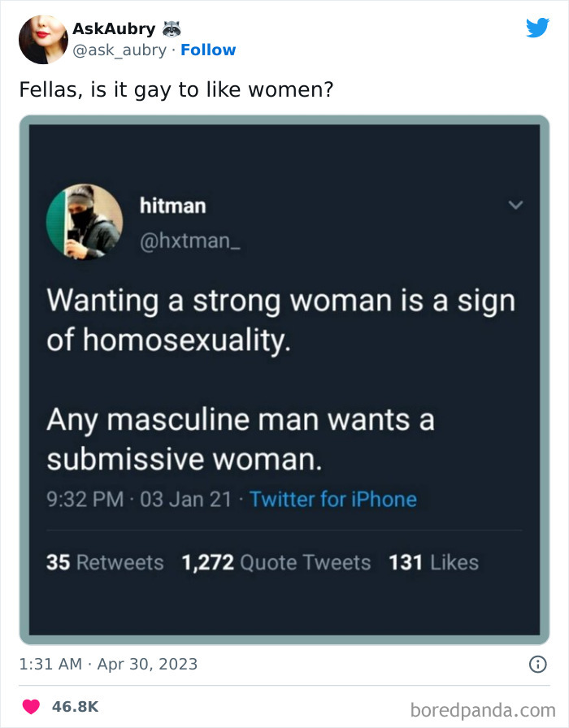Click the AskAubry display name
This screenshot has width=569, height=728.
tap(115, 28)
